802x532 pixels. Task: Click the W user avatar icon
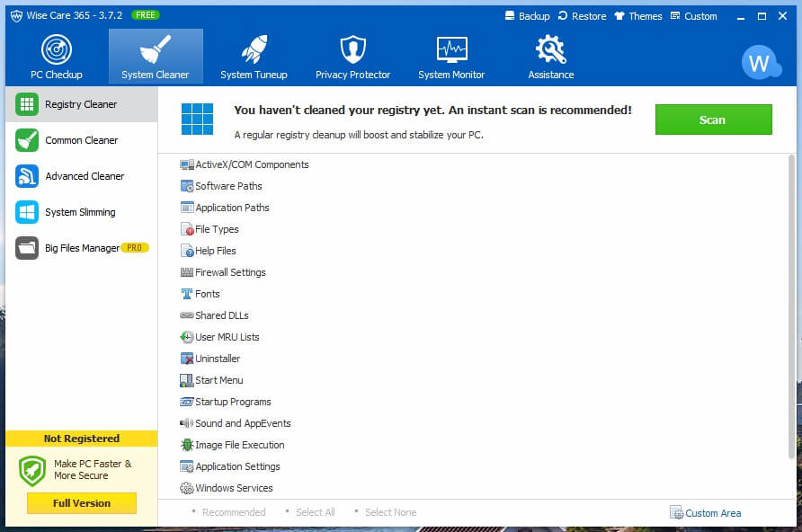click(761, 62)
